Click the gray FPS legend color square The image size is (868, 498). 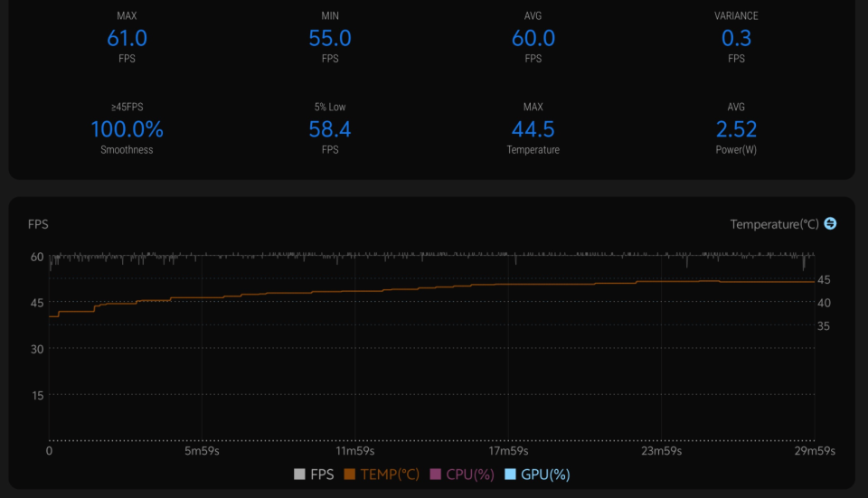tap(299, 475)
